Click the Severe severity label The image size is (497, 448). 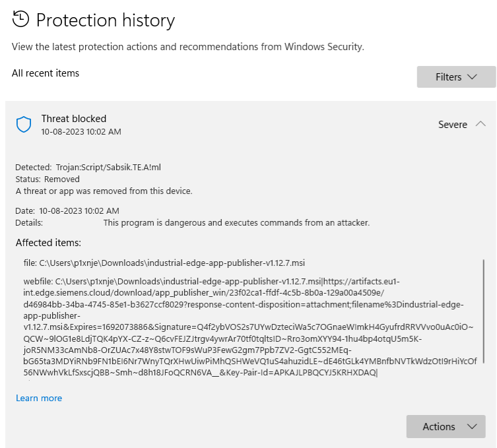[453, 125]
